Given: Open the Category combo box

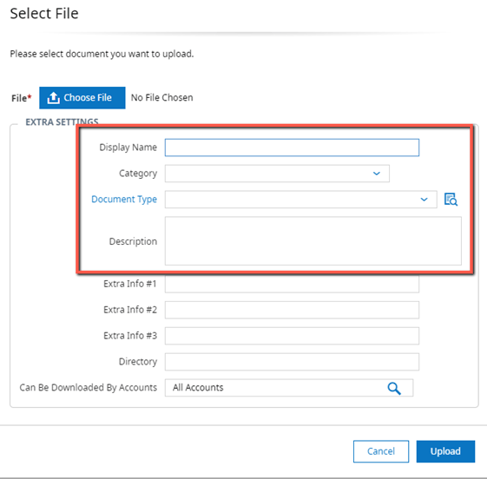Looking at the screenshot, I should [277, 173].
